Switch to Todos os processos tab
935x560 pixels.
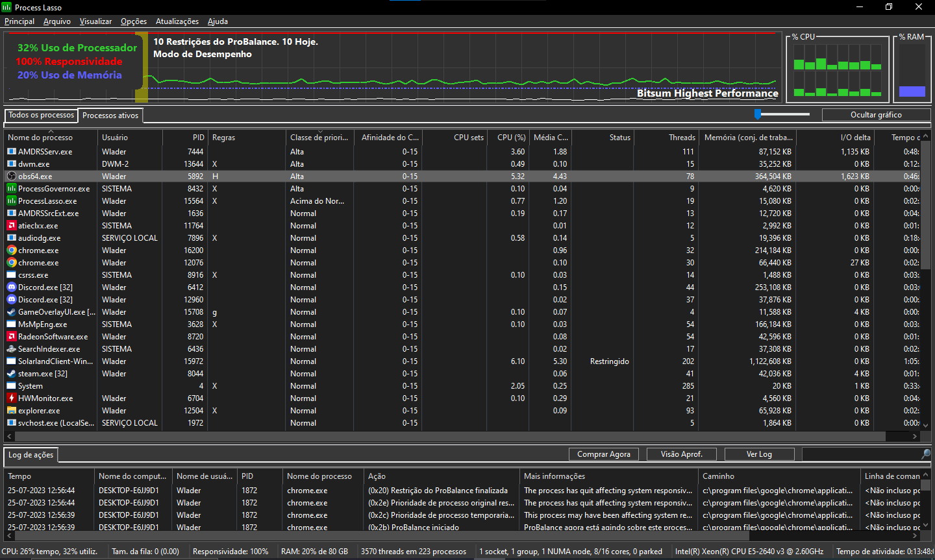pyautogui.click(x=42, y=116)
